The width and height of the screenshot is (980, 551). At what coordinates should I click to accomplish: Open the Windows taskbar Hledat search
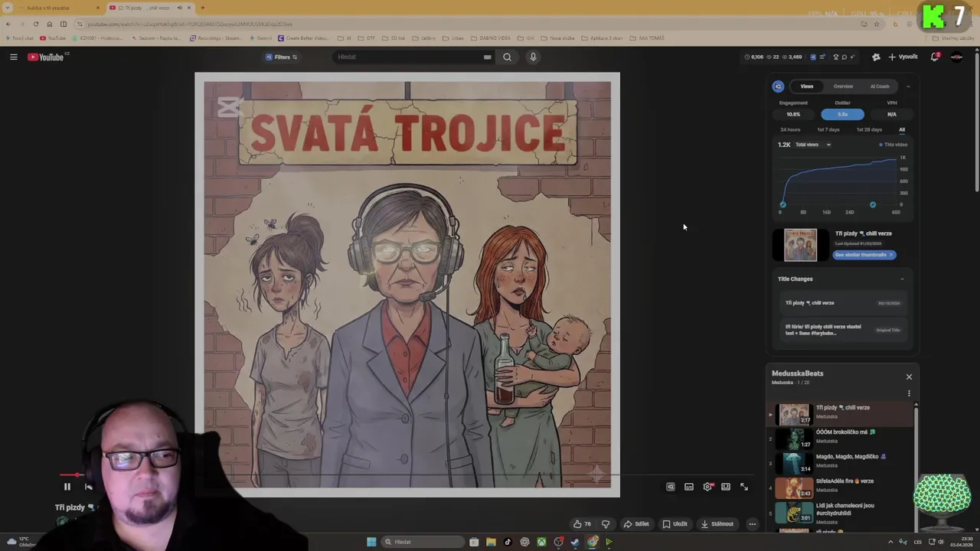coord(423,542)
